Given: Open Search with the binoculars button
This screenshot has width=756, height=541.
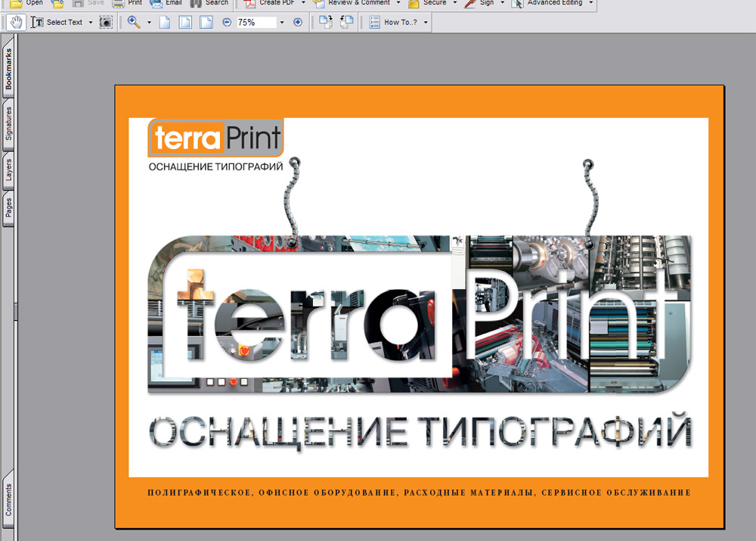Looking at the screenshot, I should point(209,3).
